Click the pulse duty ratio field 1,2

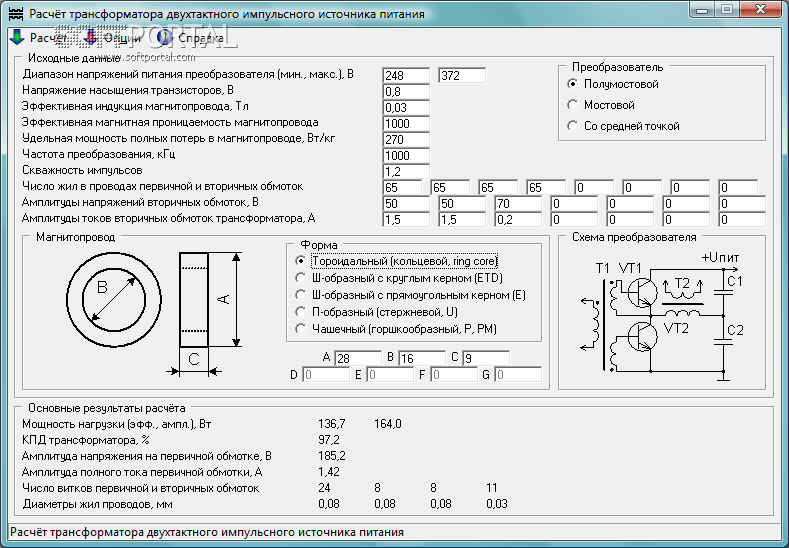click(x=406, y=172)
